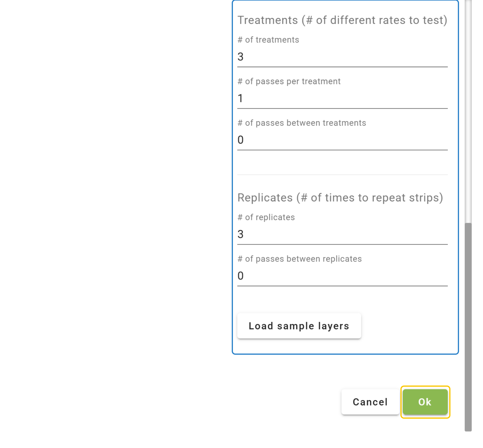The height and width of the screenshot is (448, 483).
Task: Click the '# of replicates' label
Action: click(266, 217)
